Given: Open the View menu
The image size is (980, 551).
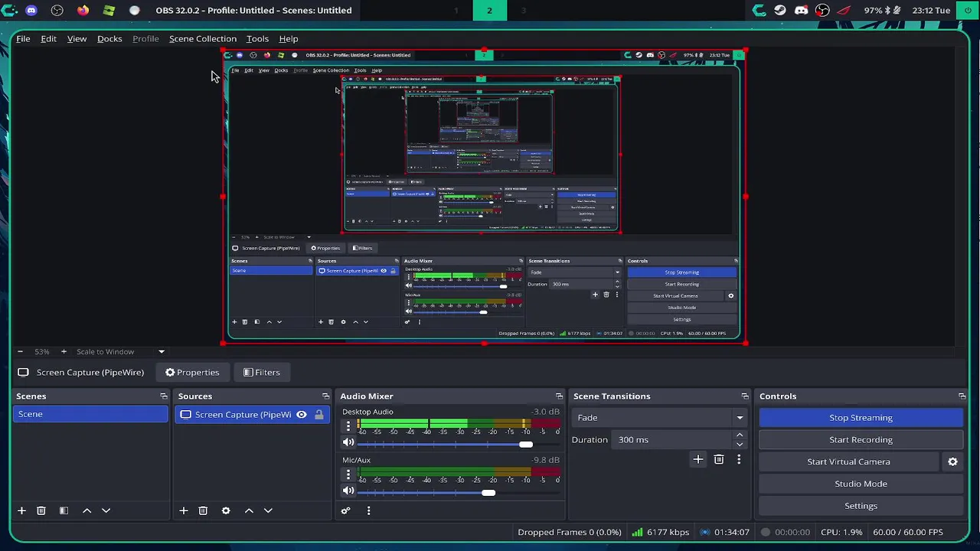Looking at the screenshot, I should tap(77, 38).
